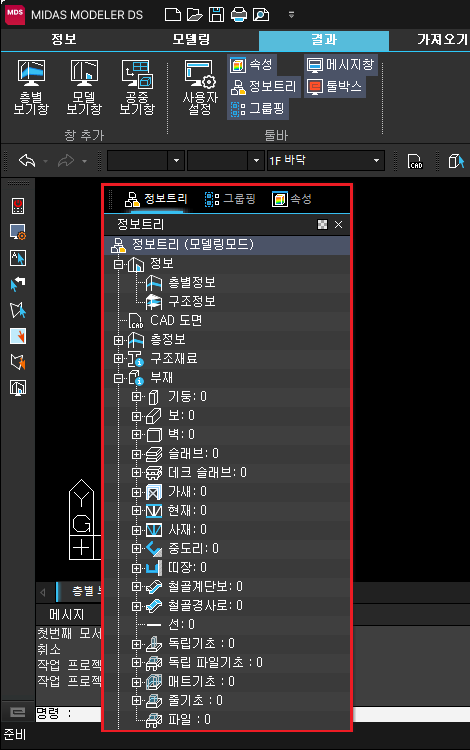Screen dimensions: 470x750
Task: Expand the 슬래브 member node
Action: tap(136, 453)
